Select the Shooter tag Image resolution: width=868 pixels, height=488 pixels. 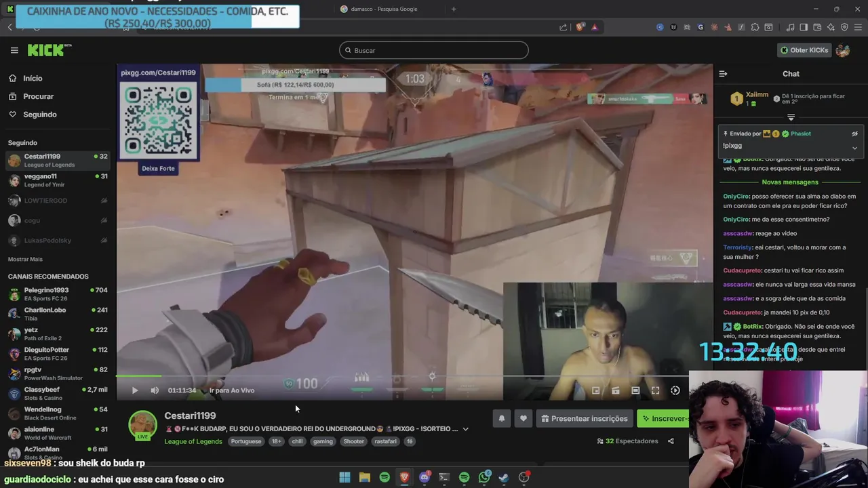coord(354,441)
